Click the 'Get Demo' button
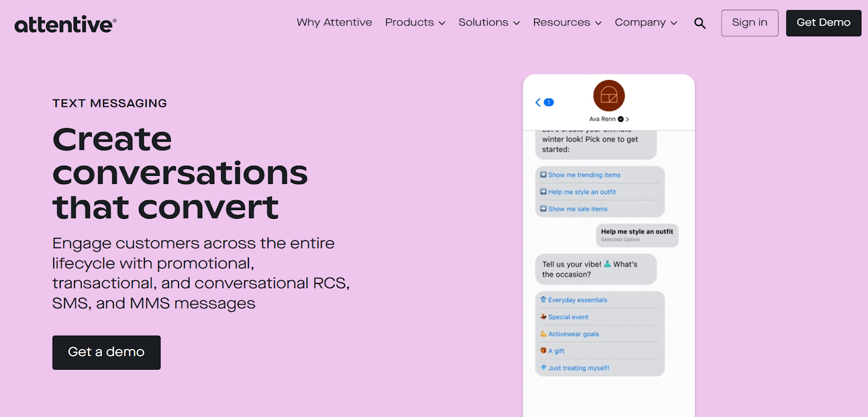Screen dimensions: 868x417 (x=823, y=23)
